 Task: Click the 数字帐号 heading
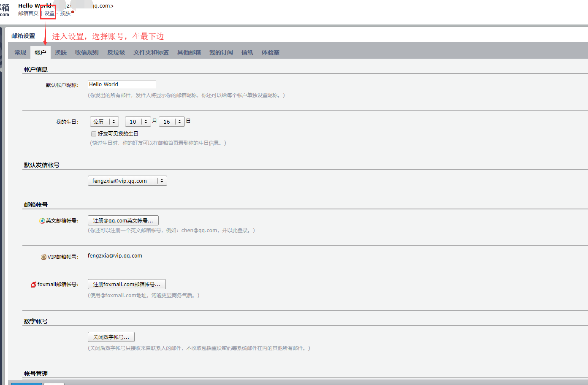tap(36, 321)
